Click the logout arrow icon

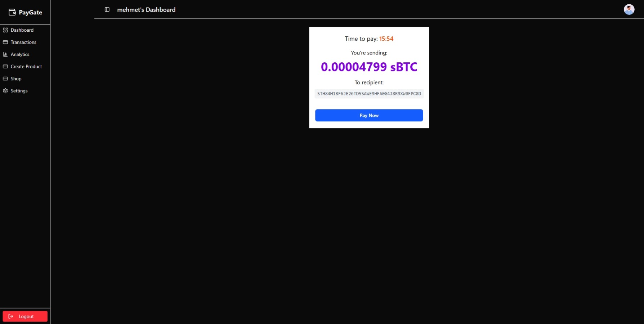pyautogui.click(x=11, y=316)
